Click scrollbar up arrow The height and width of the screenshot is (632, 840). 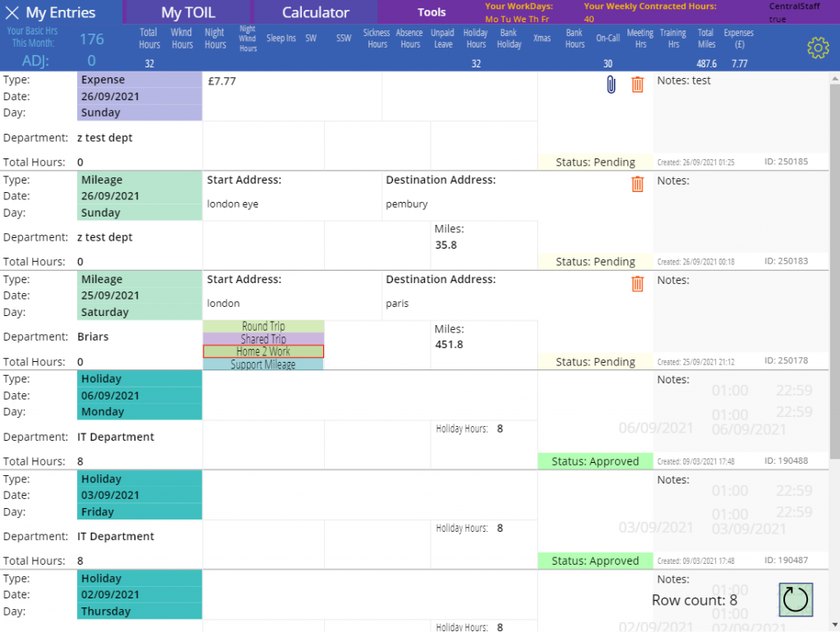tap(834, 79)
